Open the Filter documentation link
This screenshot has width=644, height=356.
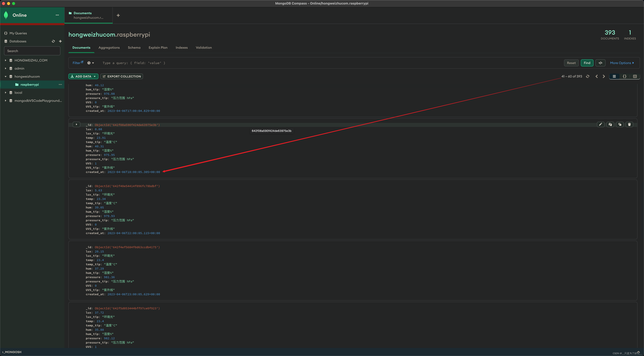pyautogui.click(x=78, y=63)
